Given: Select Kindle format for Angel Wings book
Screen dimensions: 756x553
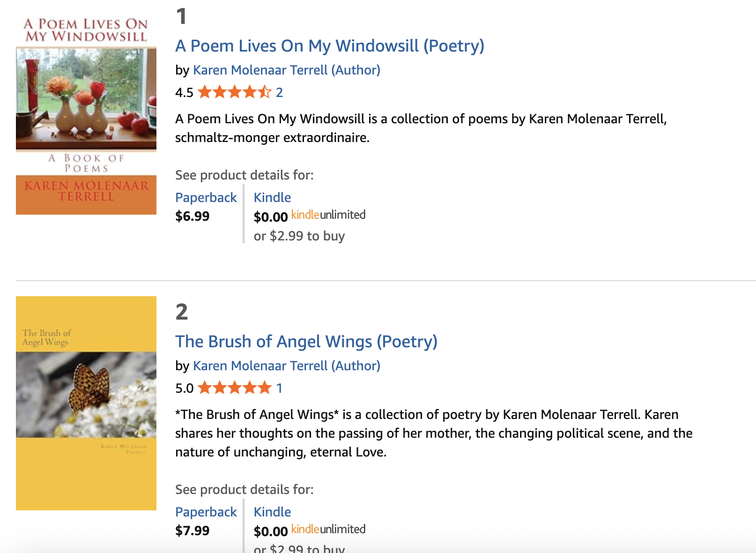Looking at the screenshot, I should tap(272, 512).
